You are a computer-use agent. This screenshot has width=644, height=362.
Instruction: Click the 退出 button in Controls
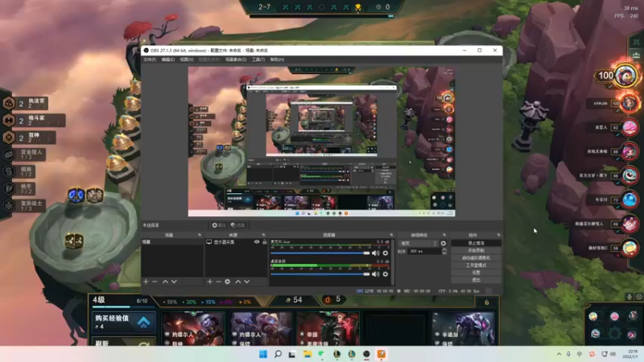(x=476, y=280)
